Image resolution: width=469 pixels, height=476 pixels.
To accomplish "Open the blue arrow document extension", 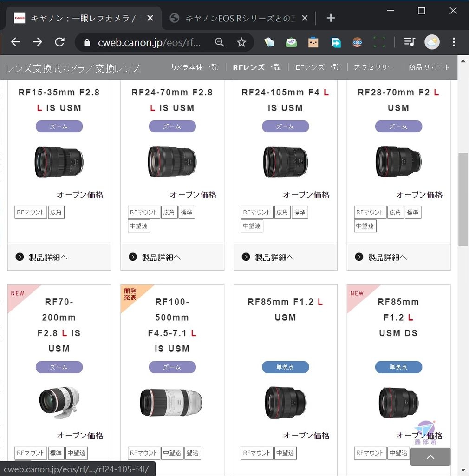I will (x=336, y=42).
